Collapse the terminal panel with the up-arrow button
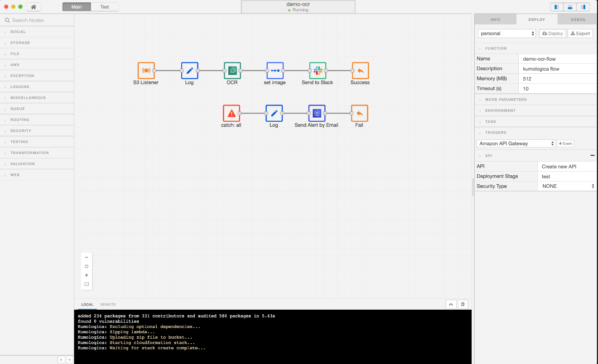 click(x=451, y=304)
